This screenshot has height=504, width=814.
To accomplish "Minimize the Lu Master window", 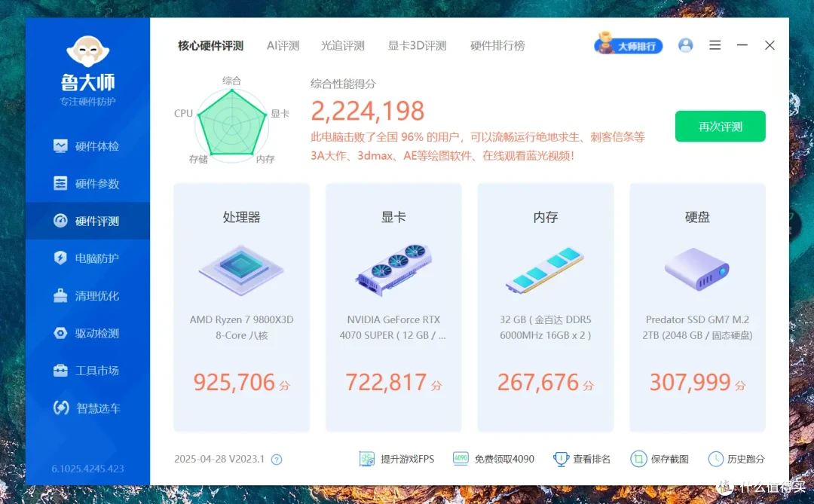I will coord(742,45).
